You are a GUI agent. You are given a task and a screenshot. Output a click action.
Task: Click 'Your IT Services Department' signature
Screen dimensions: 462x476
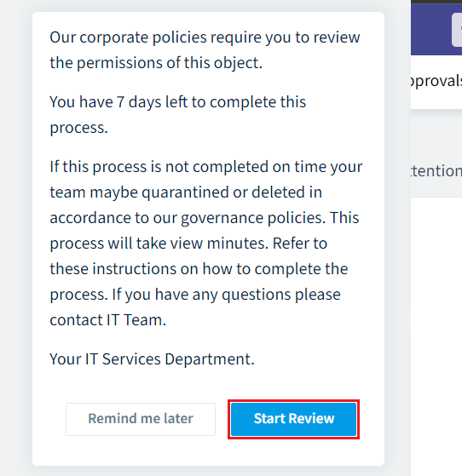[x=152, y=359]
